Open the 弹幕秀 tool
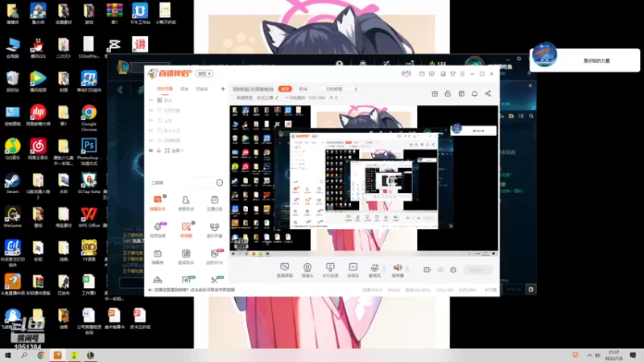644x362 pixels. point(158,257)
